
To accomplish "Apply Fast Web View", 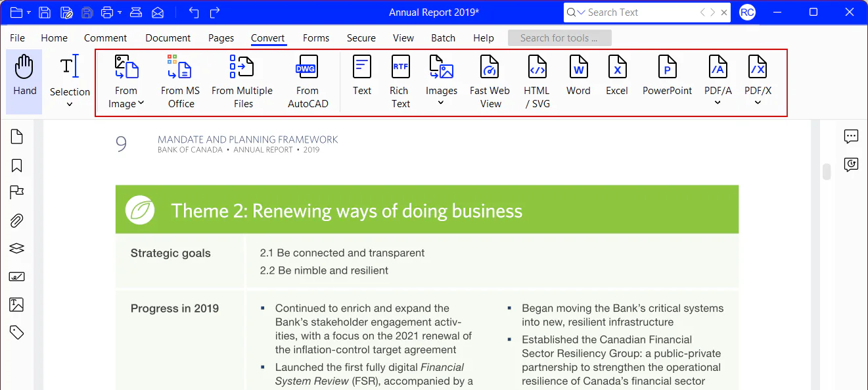I will [x=490, y=82].
